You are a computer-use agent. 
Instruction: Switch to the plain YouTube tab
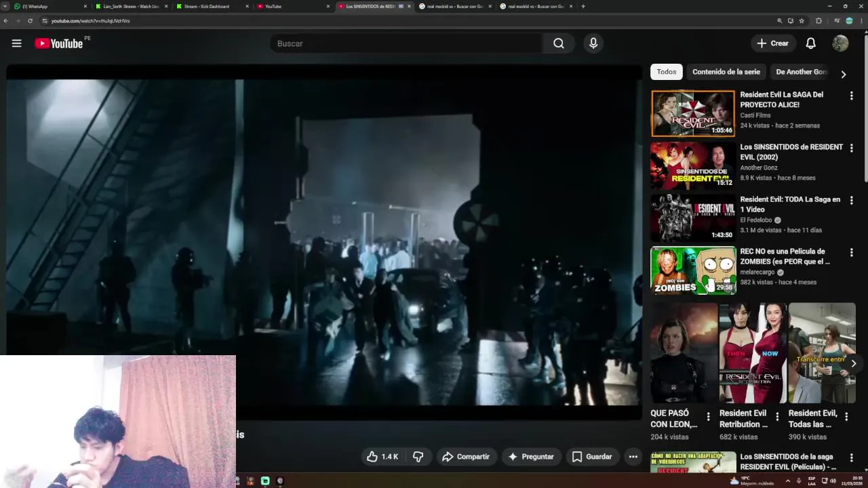click(293, 6)
